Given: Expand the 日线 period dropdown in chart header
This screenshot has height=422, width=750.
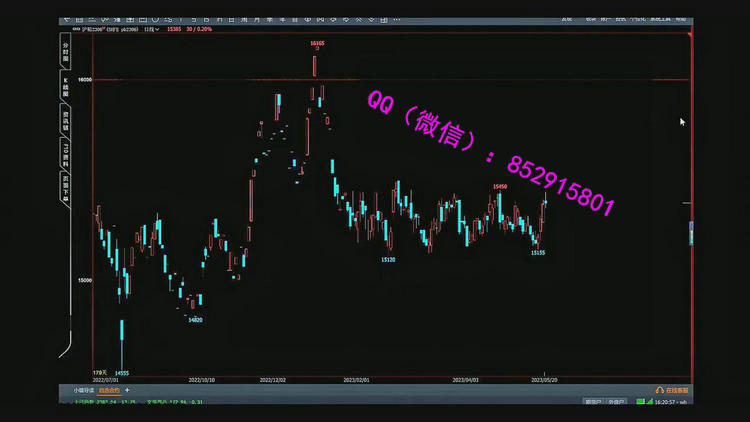Looking at the screenshot, I should click(148, 30).
